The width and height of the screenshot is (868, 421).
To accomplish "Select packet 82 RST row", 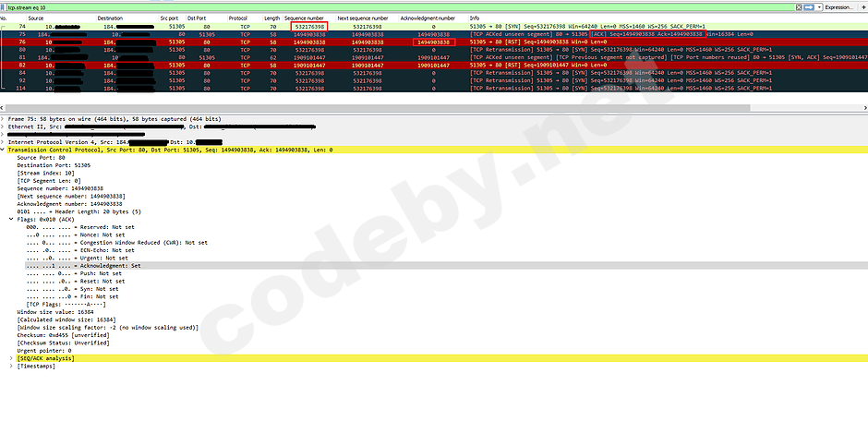I will [434, 66].
